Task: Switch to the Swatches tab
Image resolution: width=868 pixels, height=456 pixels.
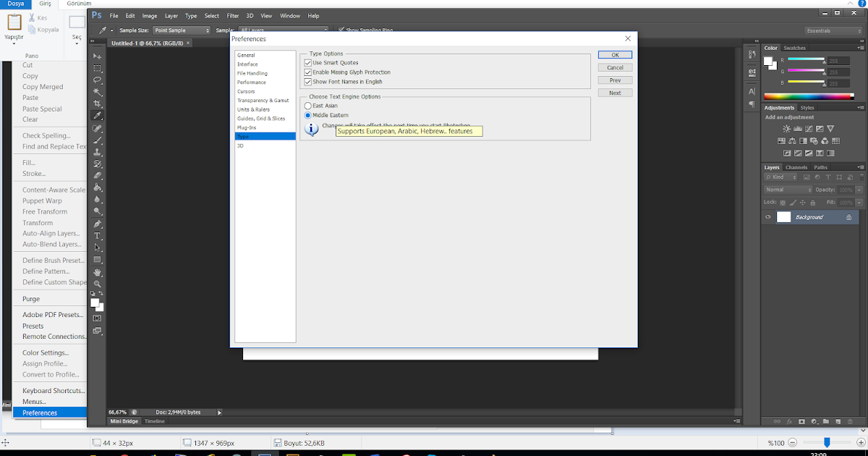Action: tap(794, 48)
